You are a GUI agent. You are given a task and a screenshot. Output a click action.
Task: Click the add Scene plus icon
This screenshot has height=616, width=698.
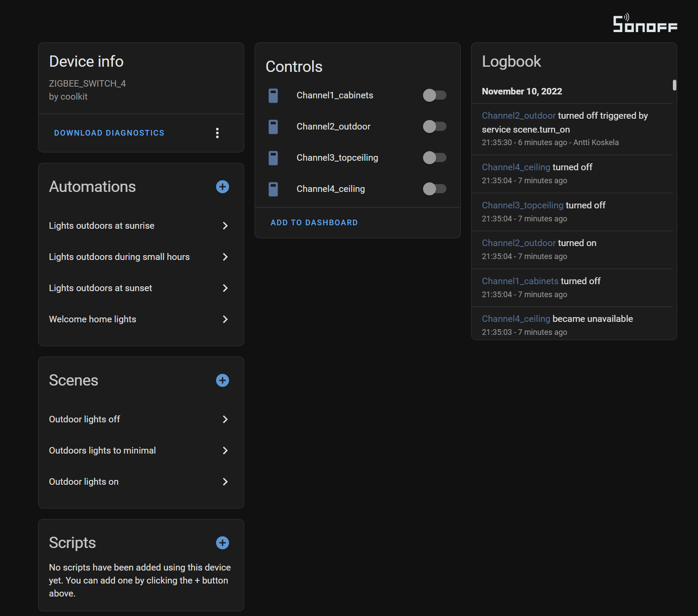click(x=222, y=380)
